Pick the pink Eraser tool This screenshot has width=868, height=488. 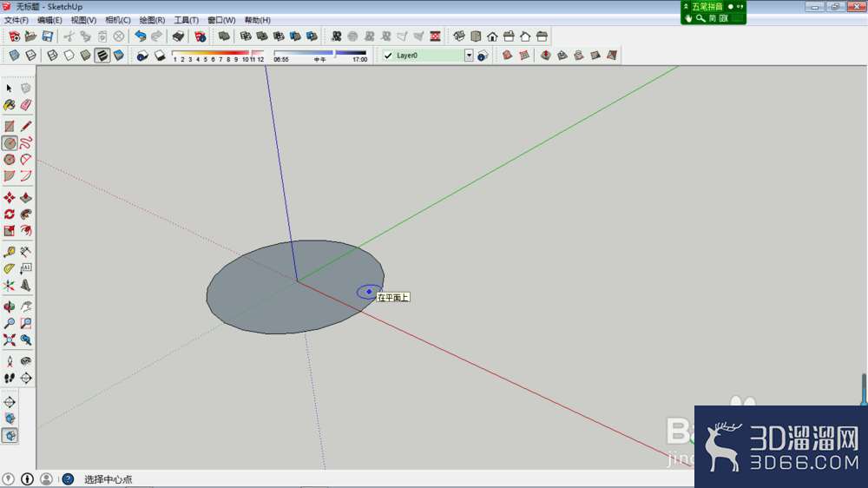click(x=26, y=105)
